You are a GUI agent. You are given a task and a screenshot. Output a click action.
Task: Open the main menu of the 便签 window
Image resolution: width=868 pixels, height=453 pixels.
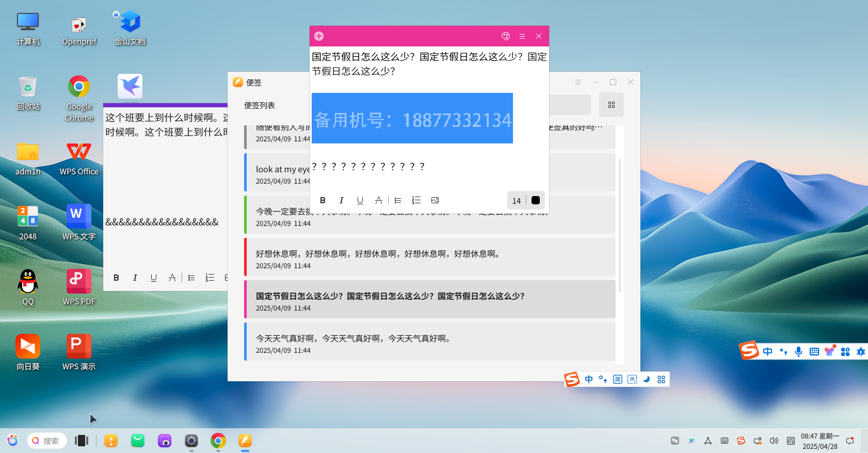(x=578, y=82)
